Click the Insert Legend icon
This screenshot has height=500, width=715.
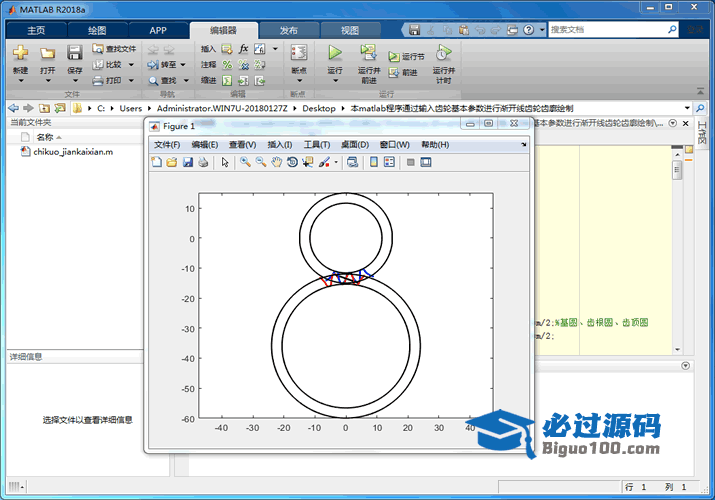coord(389,162)
